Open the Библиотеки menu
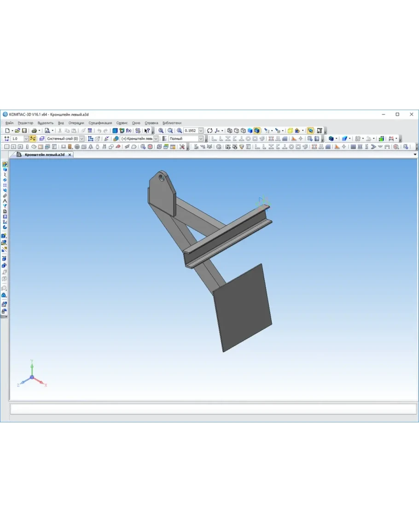Screen dimensions: 419x532 click(x=172, y=123)
